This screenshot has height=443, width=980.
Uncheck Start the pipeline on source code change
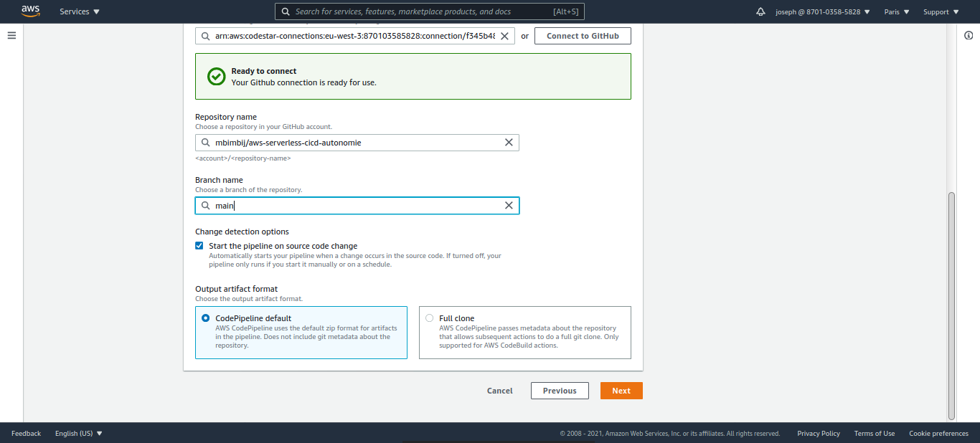tap(199, 246)
